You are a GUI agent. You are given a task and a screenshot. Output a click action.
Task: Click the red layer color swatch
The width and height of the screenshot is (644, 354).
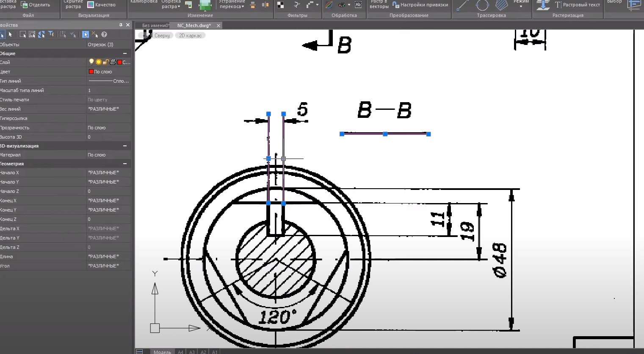pos(119,62)
